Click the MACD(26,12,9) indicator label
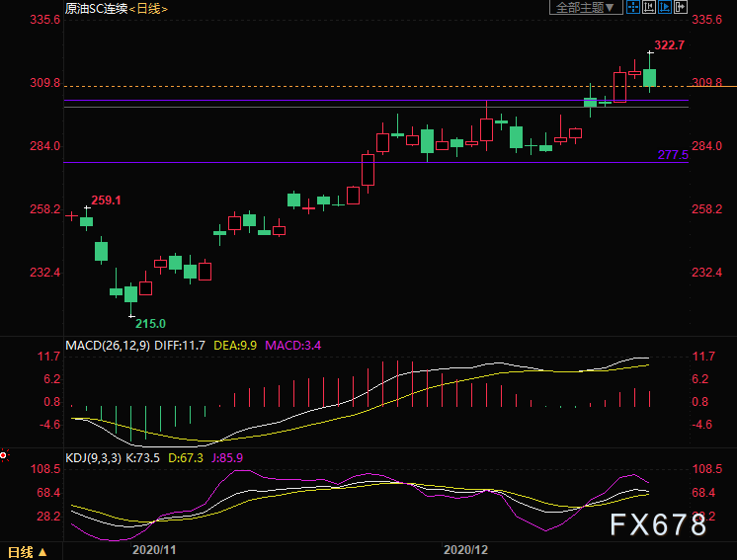 [108, 345]
